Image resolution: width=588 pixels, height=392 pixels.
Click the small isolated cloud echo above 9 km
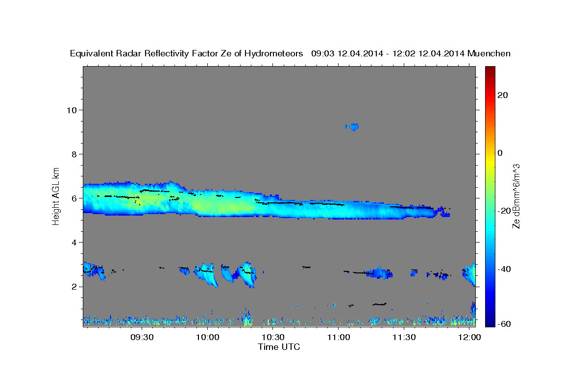click(352, 126)
